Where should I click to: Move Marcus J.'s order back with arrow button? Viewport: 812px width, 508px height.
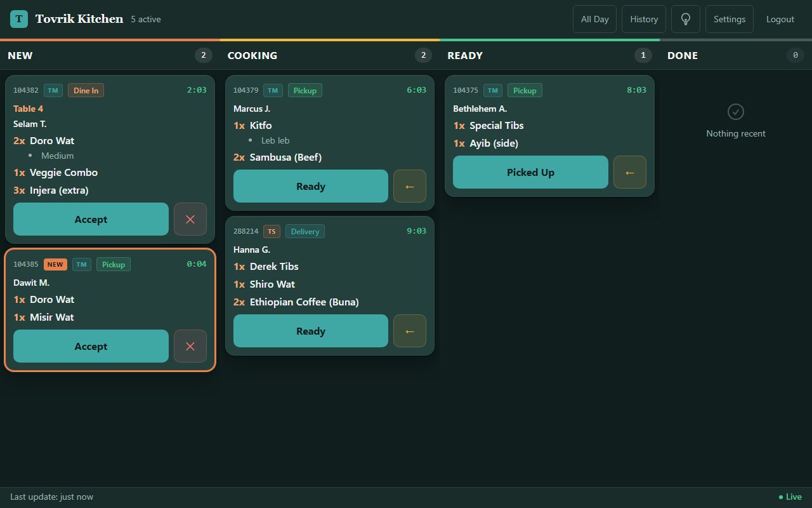coord(410,186)
